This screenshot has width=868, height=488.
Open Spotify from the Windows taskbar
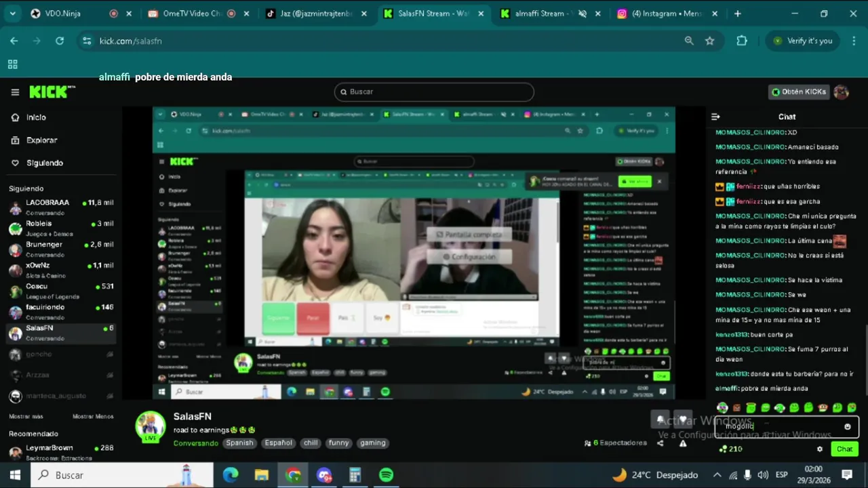point(386,475)
